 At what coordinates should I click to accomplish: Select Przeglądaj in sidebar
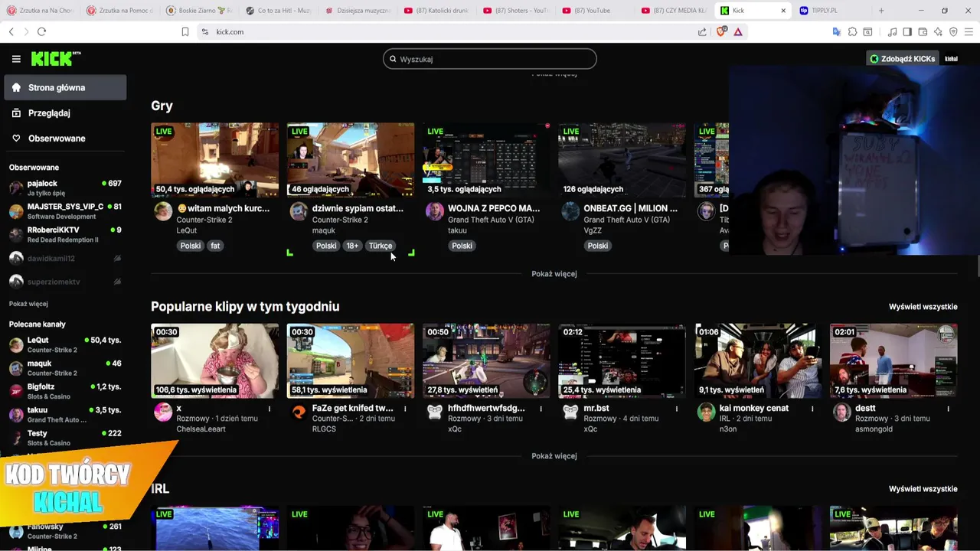[x=65, y=112]
